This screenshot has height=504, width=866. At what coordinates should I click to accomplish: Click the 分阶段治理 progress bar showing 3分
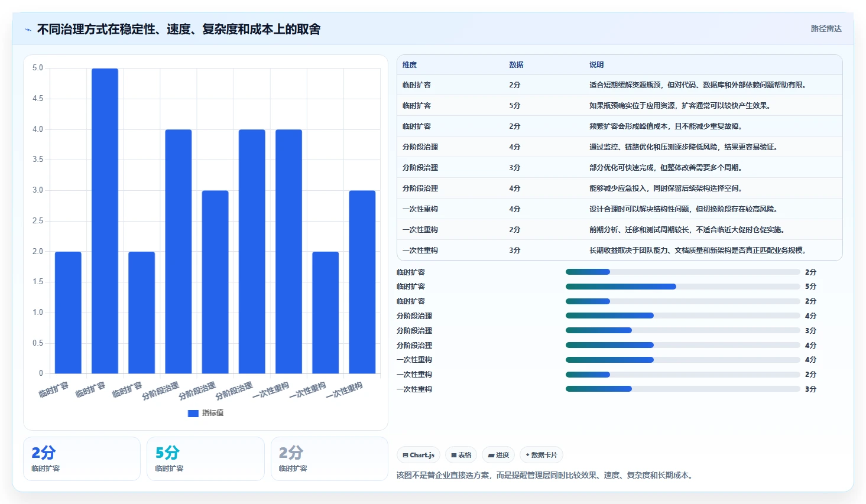[x=683, y=331]
